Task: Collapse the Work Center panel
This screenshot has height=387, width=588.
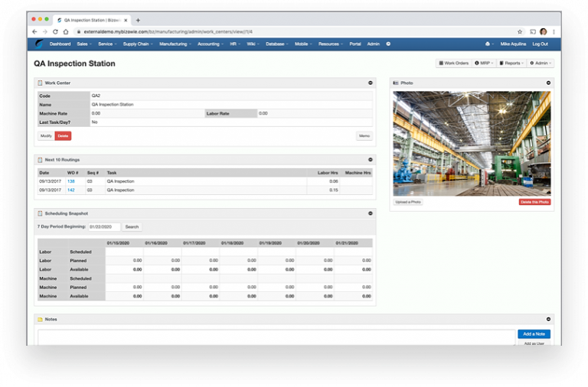Action: coord(370,83)
